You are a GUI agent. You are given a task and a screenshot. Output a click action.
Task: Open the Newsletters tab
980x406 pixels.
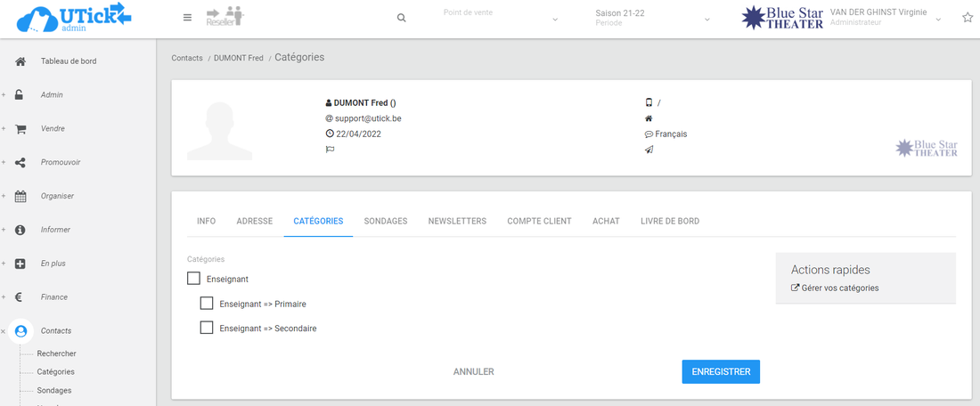457,221
